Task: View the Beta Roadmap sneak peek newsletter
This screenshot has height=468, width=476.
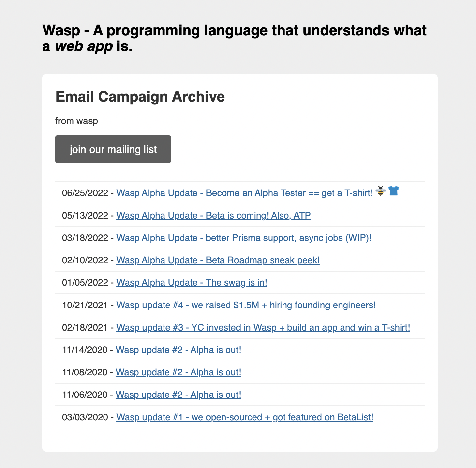Action: (x=218, y=260)
